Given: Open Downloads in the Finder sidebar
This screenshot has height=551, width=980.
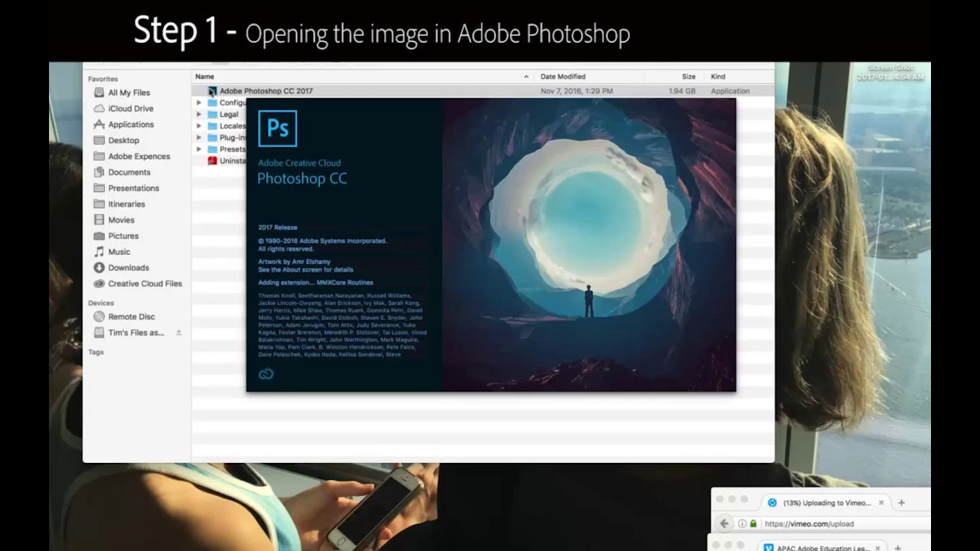Looking at the screenshot, I should [x=128, y=268].
